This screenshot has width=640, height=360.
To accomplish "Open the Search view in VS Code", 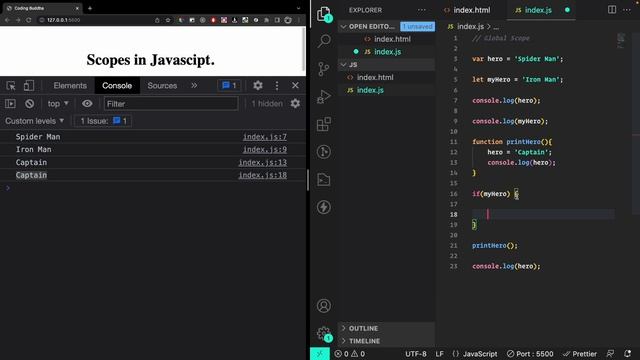I will click(324, 41).
